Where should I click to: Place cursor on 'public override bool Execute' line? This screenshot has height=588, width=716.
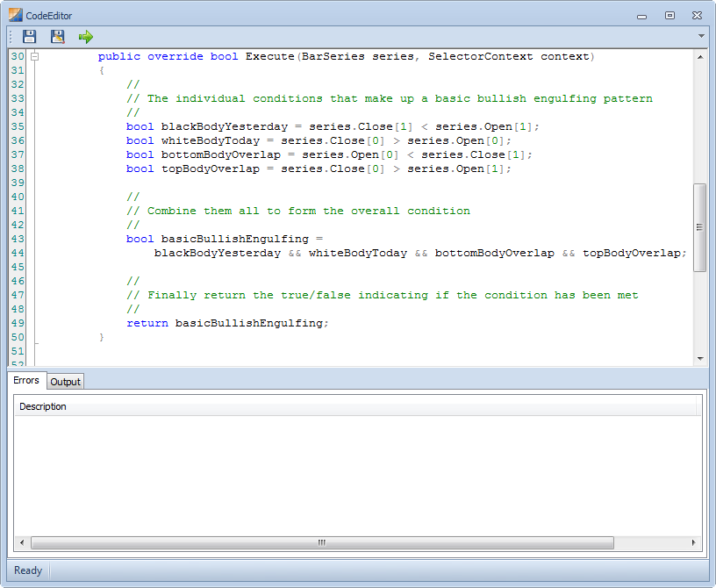point(346,57)
